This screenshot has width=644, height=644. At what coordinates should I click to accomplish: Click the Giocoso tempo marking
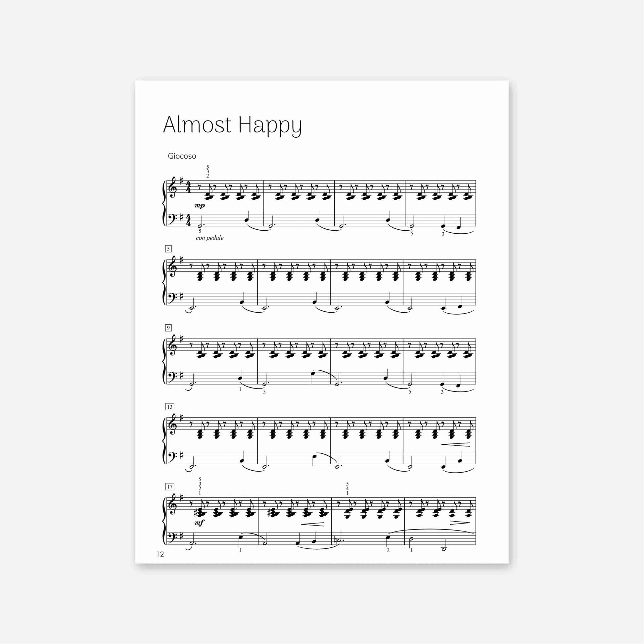tap(182, 156)
